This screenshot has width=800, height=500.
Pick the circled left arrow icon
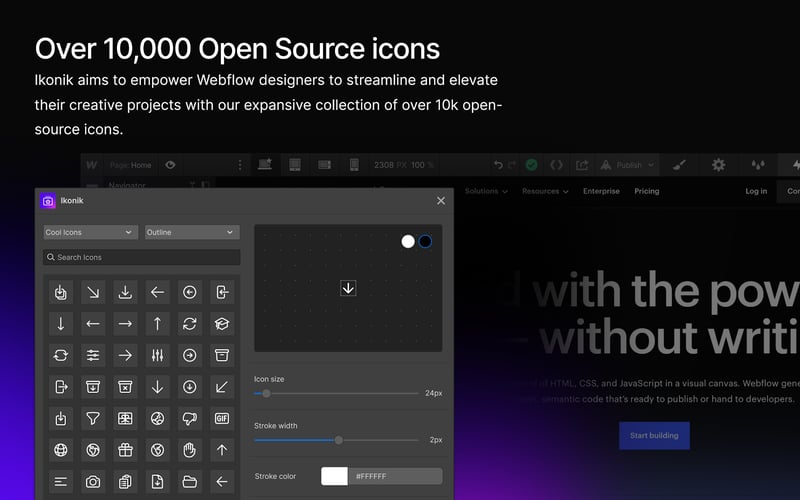[x=189, y=292]
